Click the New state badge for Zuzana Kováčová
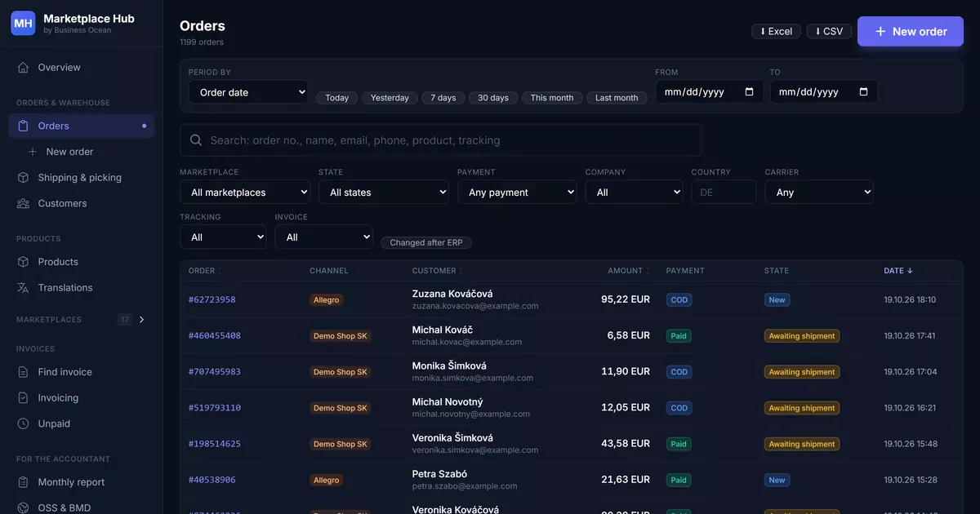 tap(777, 300)
